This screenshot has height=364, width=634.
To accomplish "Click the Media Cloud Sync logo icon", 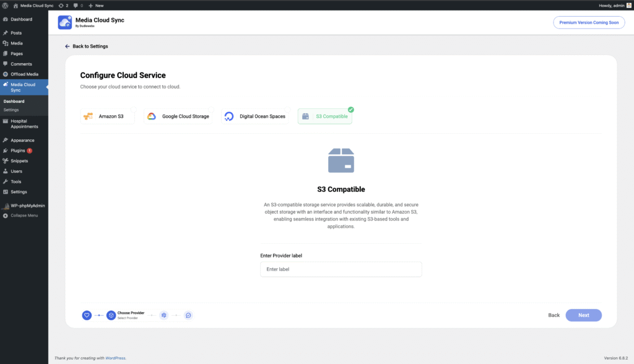I will pos(65,22).
